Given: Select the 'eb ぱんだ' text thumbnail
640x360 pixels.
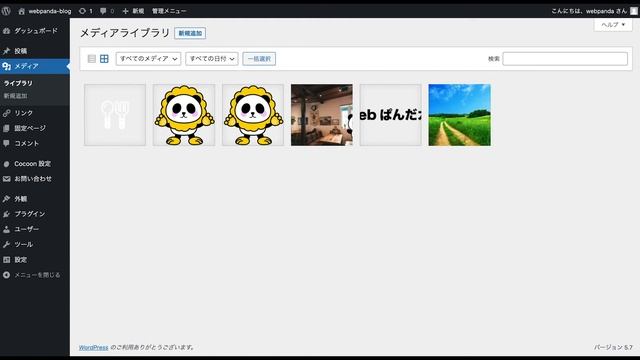Looking at the screenshot, I should click(x=391, y=115).
